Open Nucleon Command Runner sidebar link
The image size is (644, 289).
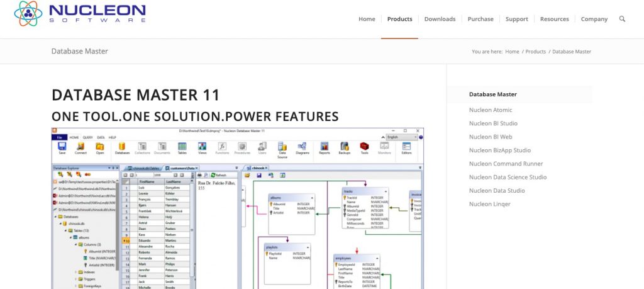[x=506, y=164]
